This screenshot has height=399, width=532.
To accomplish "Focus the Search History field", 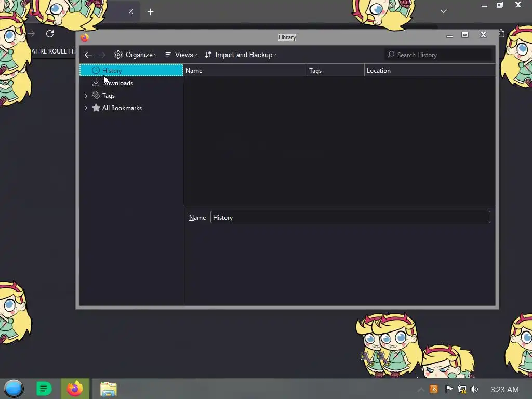I will pos(438,55).
